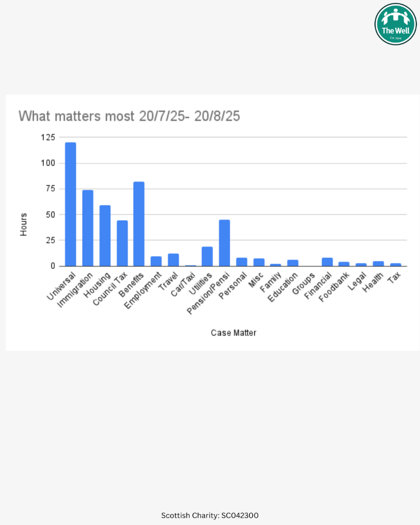The width and height of the screenshot is (420, 525).
Task: Click the Case Matter axis title
Action: click(233, 333)
